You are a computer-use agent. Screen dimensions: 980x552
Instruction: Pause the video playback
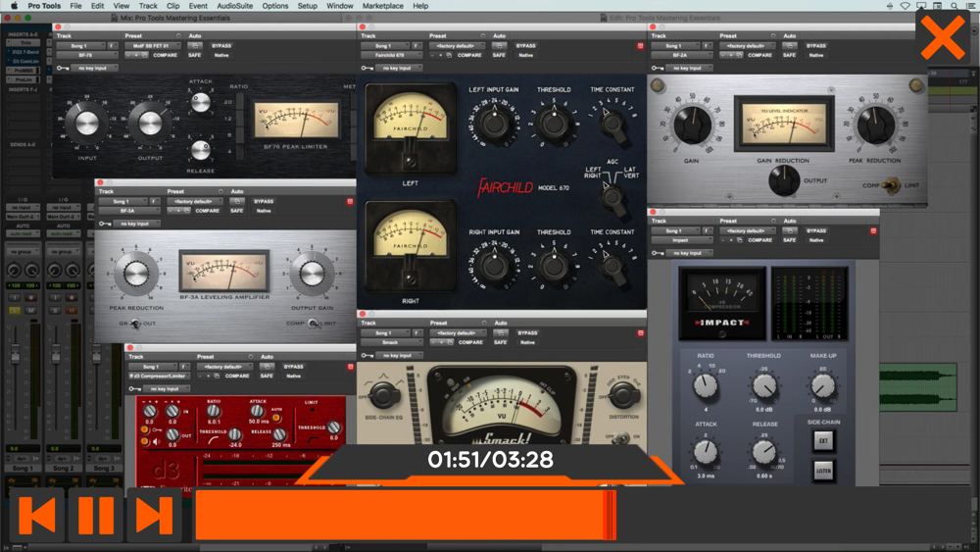(x=96, y=515)
